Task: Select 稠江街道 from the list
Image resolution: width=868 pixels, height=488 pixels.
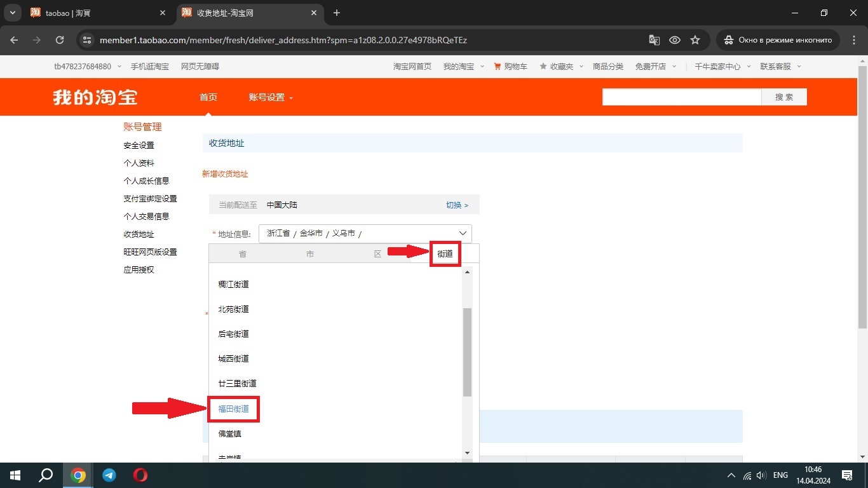Action: 233,284
